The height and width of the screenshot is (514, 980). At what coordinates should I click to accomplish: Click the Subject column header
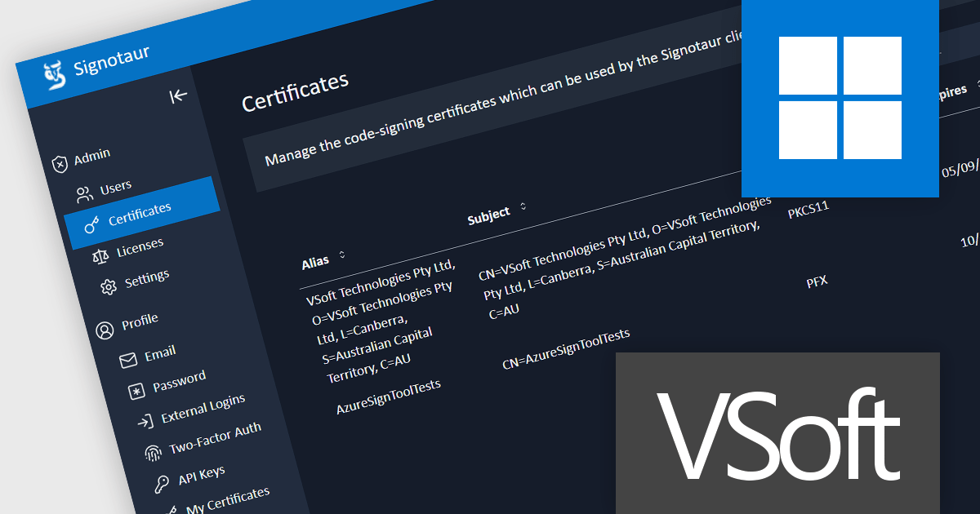488,216
